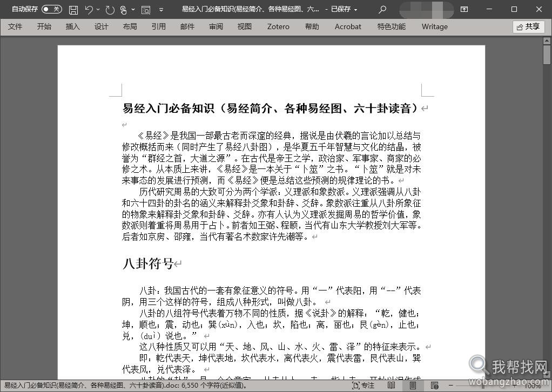Image resolution: width=552 pixels, height=392 pixels.
Task: Open the Acrobat tab
Action: [348, 27]
